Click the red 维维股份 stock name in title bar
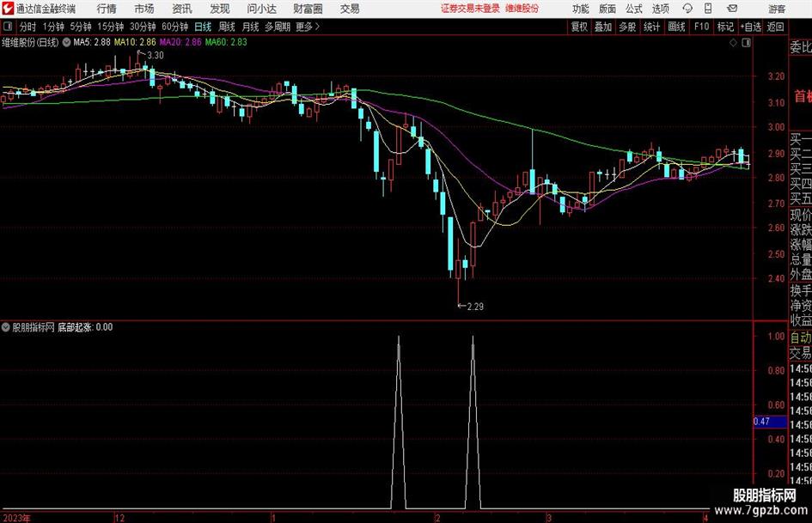 (x=522, y=9)
